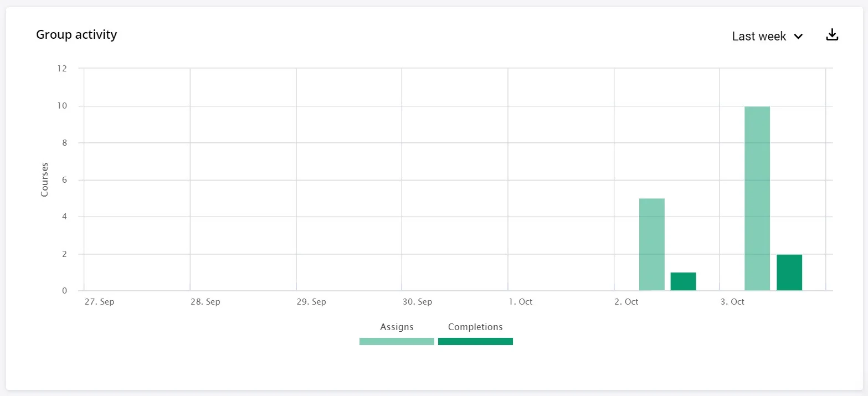The width and height of the screenshot is (868, 396).
Task: Select the Completions bar on 2. Oct
Action: pos(683,281)
